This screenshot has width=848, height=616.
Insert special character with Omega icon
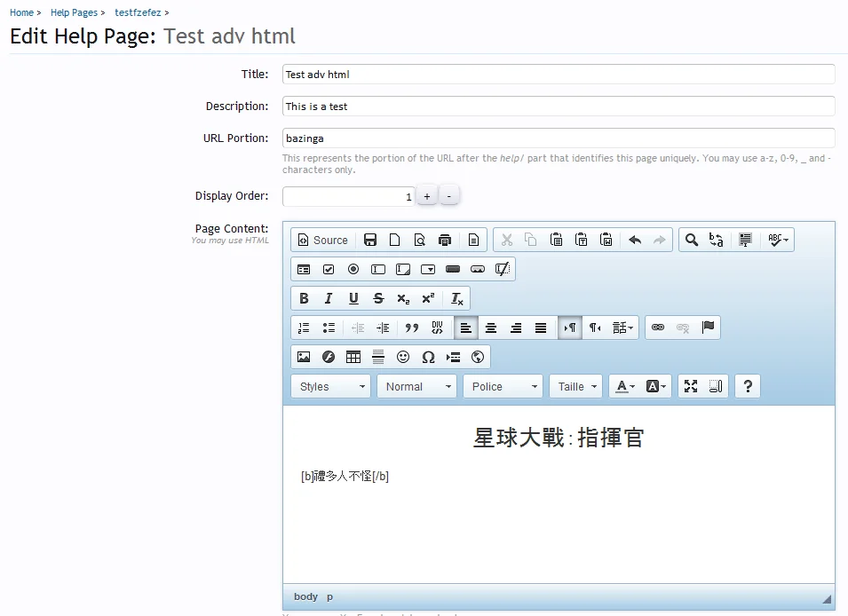[x=428, y=357]
